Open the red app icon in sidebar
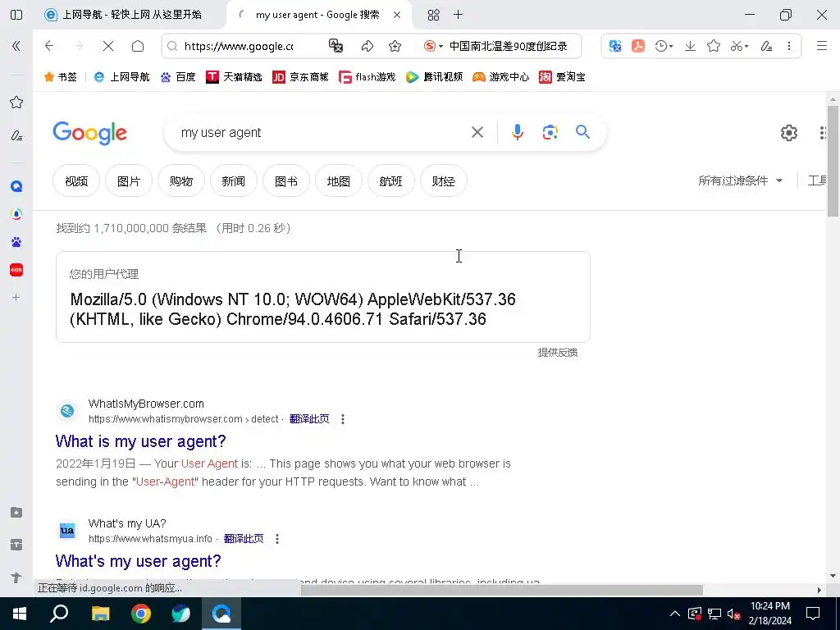The image size is (840, 630). [x=16, y=270]
